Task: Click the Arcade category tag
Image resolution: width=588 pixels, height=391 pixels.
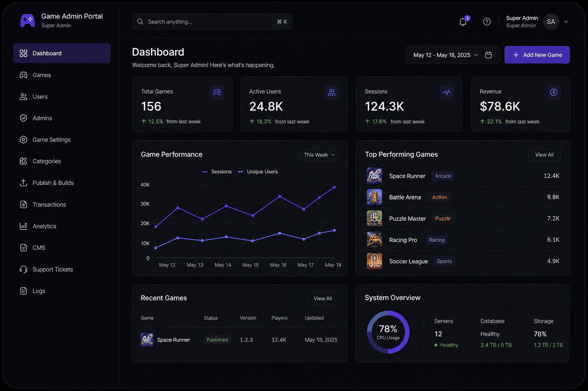Action: coord(443,176)
